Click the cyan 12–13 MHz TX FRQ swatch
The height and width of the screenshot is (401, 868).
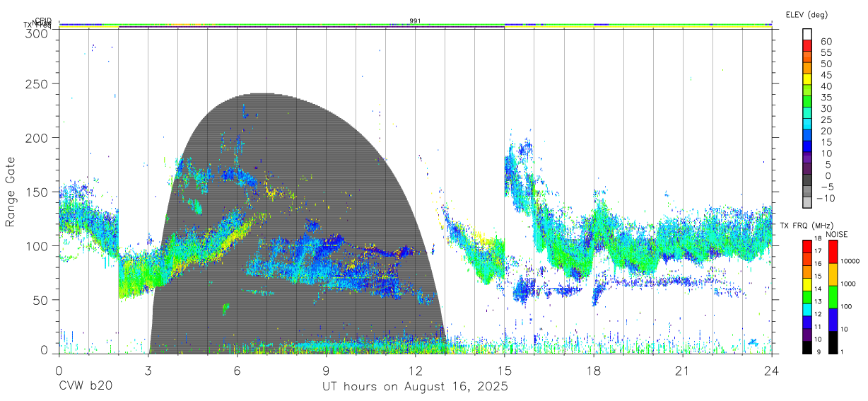pos(807,308)
